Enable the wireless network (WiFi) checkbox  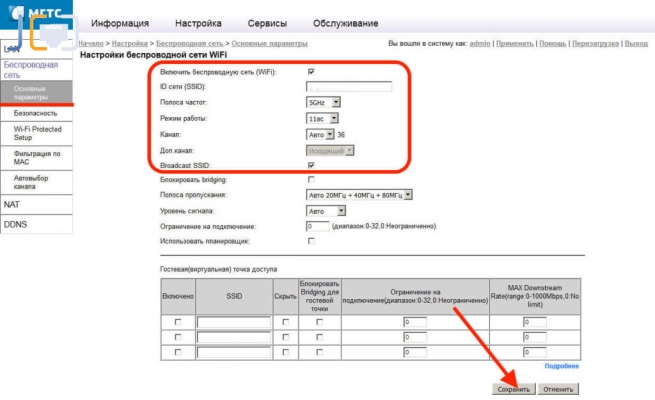point(312,72)
